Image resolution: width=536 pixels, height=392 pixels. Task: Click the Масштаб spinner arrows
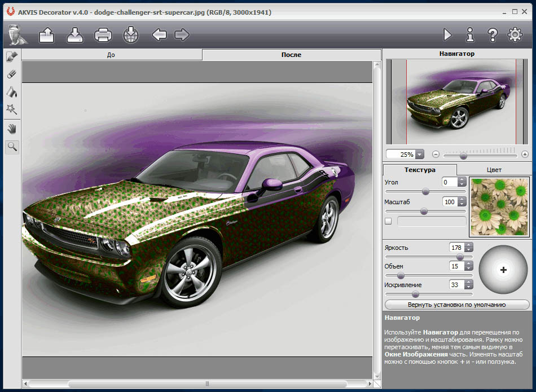462,202
